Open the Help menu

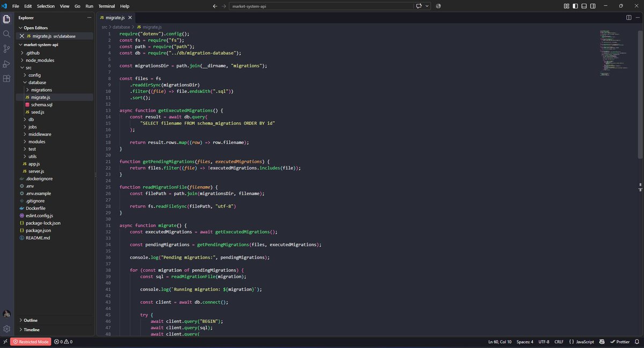click(x=125, y=6)
